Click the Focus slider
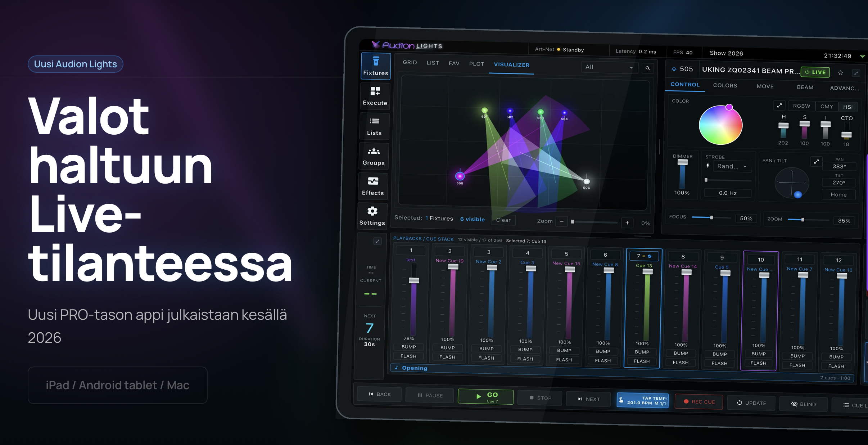This screenshot has height=445, width=868. (711, 217)
